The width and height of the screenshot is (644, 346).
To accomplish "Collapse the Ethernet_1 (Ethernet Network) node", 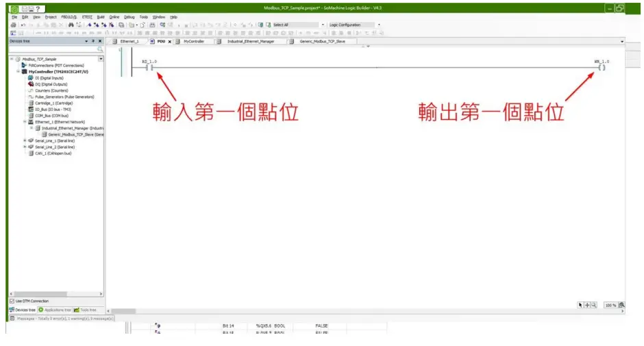I will pyautogui.click(x=25, y=122).
